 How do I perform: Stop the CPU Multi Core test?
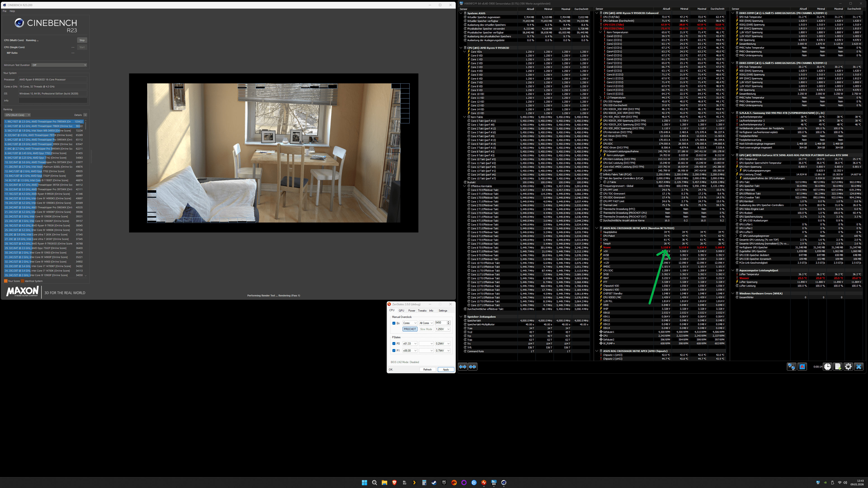click(x=82, y=40)
